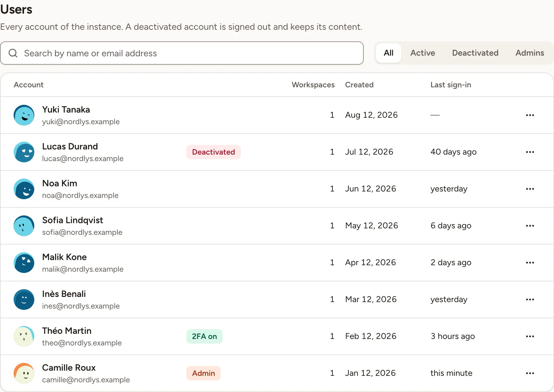This screenshot has width=554, height=392.
Task: Click Sofia Lindqvist's avatar
Action: pos(24,226)
